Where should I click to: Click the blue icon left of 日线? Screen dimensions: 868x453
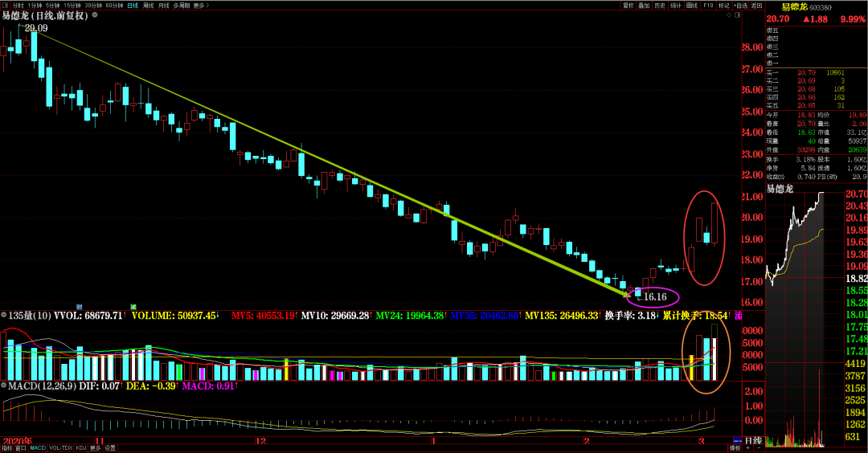pyautogui.click(x=737, y=441)
